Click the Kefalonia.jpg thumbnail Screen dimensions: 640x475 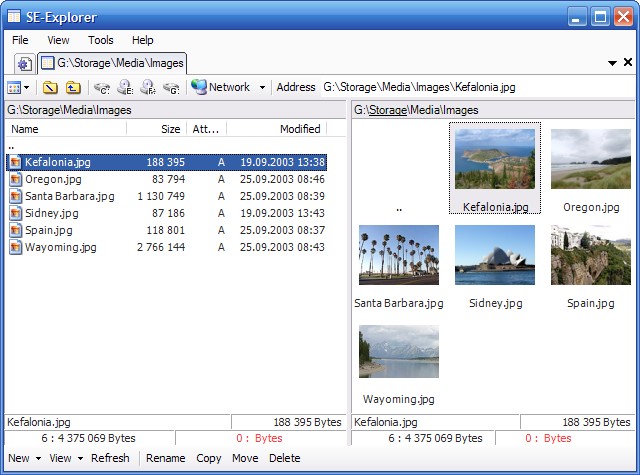(x=495, y=159)
